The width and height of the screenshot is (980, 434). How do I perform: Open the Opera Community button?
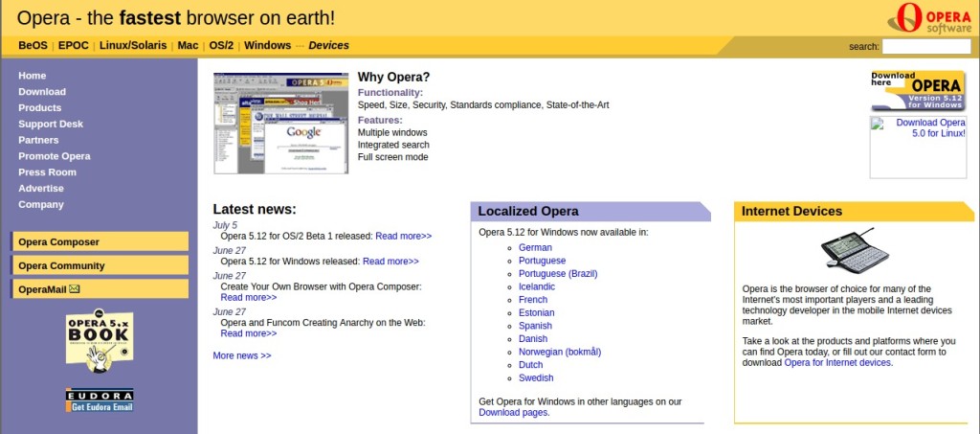click(x=100, y=265)
